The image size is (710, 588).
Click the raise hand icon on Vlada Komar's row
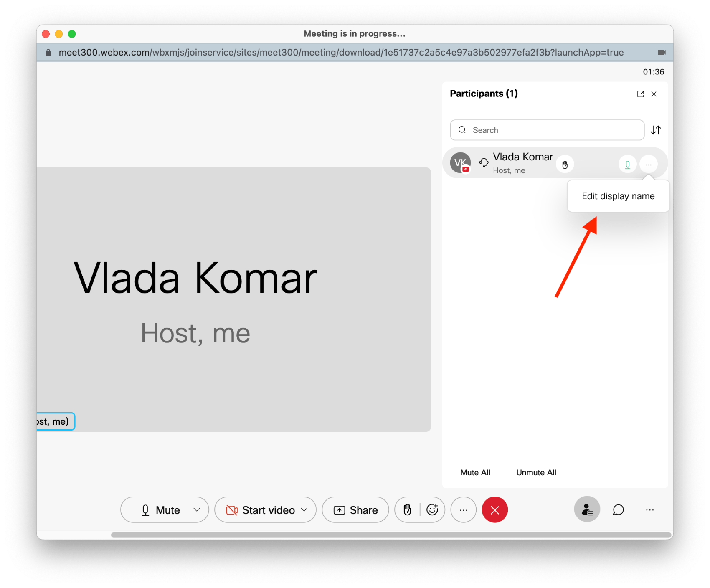565,164
